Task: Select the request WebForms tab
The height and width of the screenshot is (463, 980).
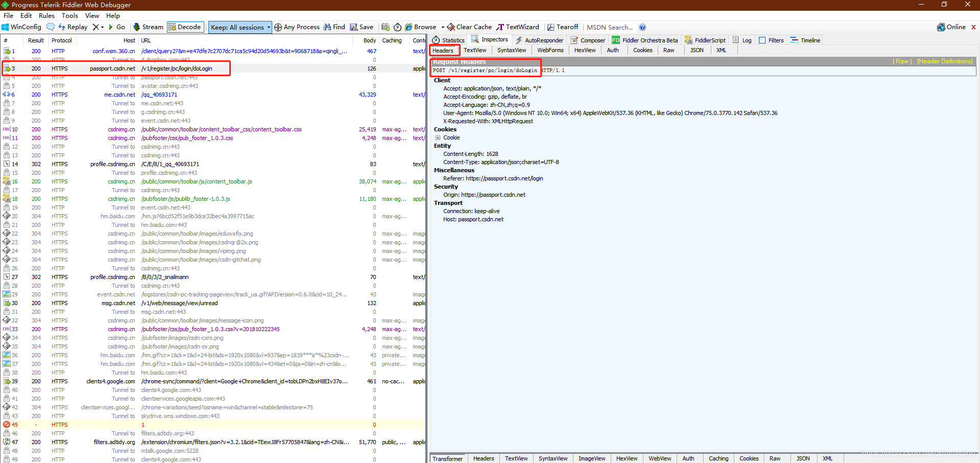Action: point(551,50)
